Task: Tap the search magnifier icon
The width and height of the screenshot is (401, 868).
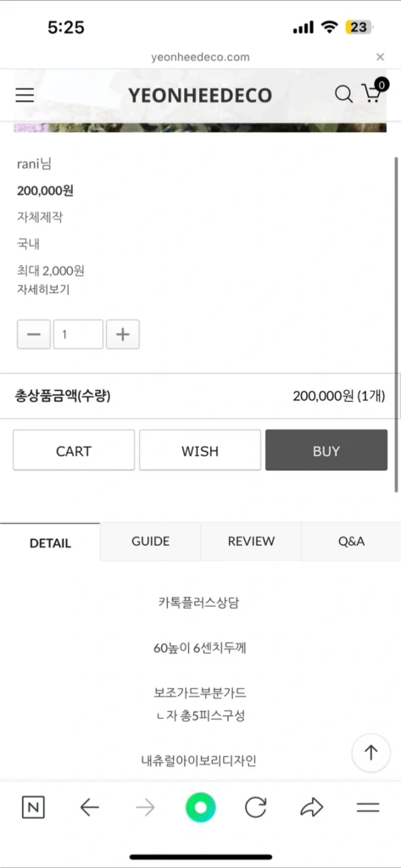Action: click(343, 94)
